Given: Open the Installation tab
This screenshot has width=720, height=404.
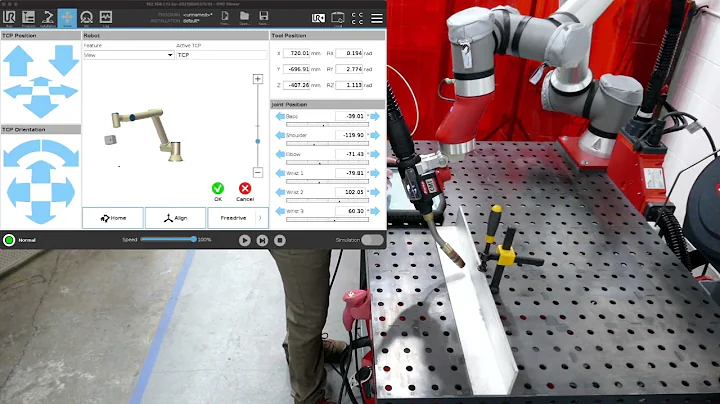Looking at the screenshot, I should pyautogui.click(x=48, y=18).
